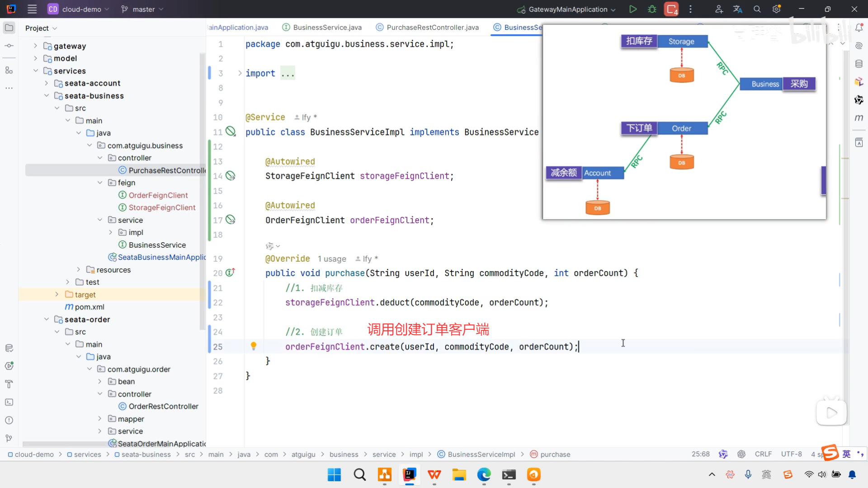Expand the gateway module in the project tree
Screen dimensions: 868x488
coord(36,46)
